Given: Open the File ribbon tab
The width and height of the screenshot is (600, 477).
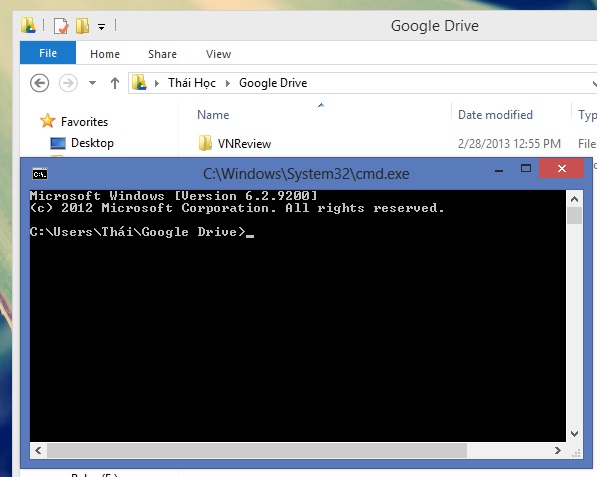Looking at the screenshot, I should [48, 53].
